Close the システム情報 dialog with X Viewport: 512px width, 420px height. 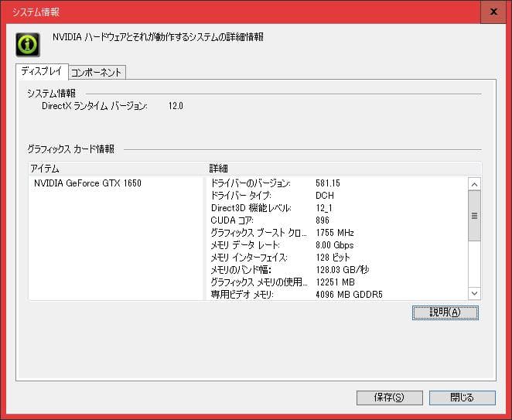coord(493,12)
